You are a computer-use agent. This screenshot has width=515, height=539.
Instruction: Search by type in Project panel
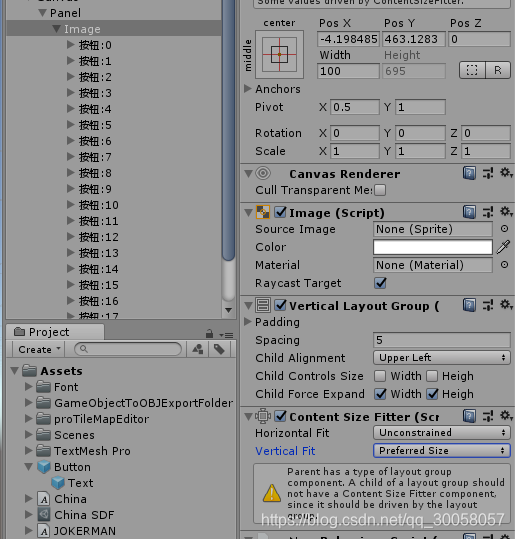click(198, 350)
